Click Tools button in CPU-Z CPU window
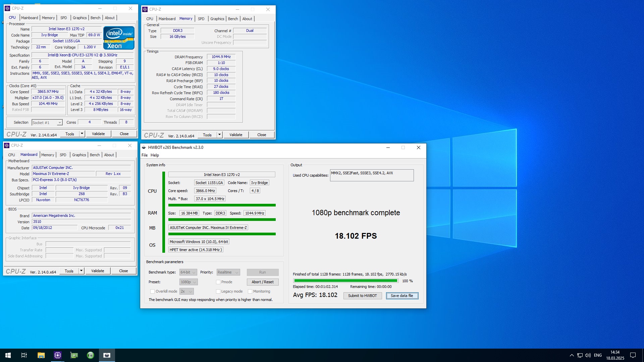The image size is (644, 362). (x=70, y=134)
